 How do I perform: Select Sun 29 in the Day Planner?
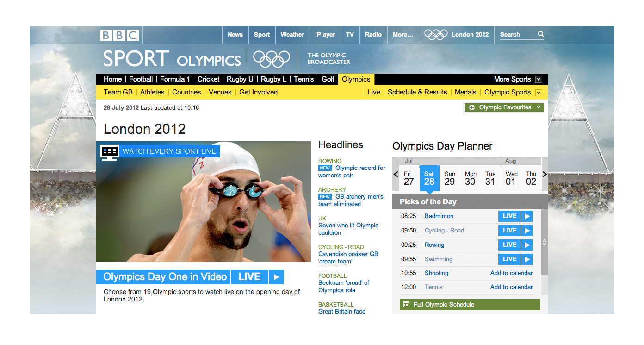click(450, 178)
